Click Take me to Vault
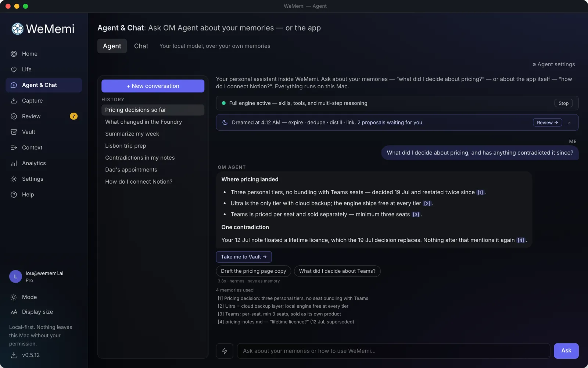This screenshot has height=368, width=588. pyautogui.click(x=244, y=257)
